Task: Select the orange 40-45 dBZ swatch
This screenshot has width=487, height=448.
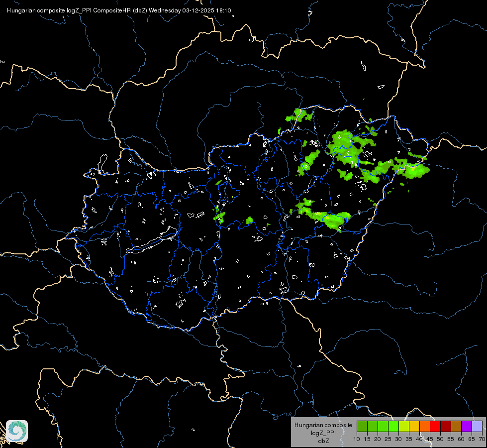Action: coord(425,427)
